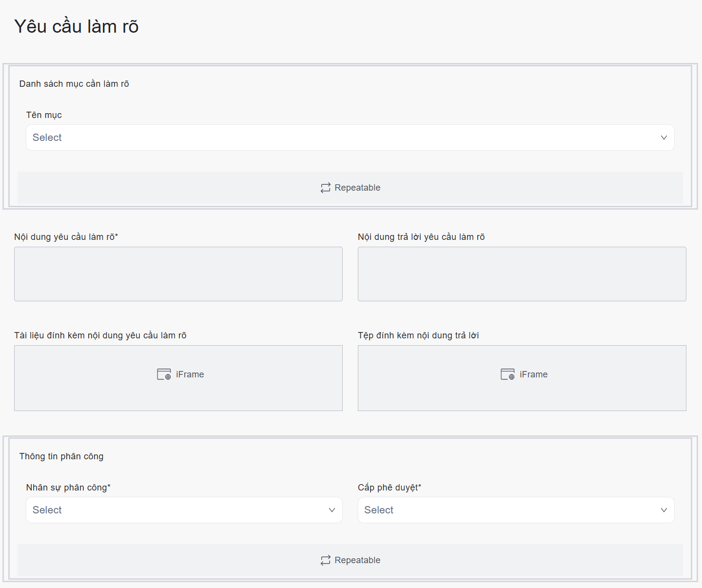Focus the Nội dung yêu cầu làm rõ text area
The width and height of the screenshot is (702, 588).
[178, 274]
